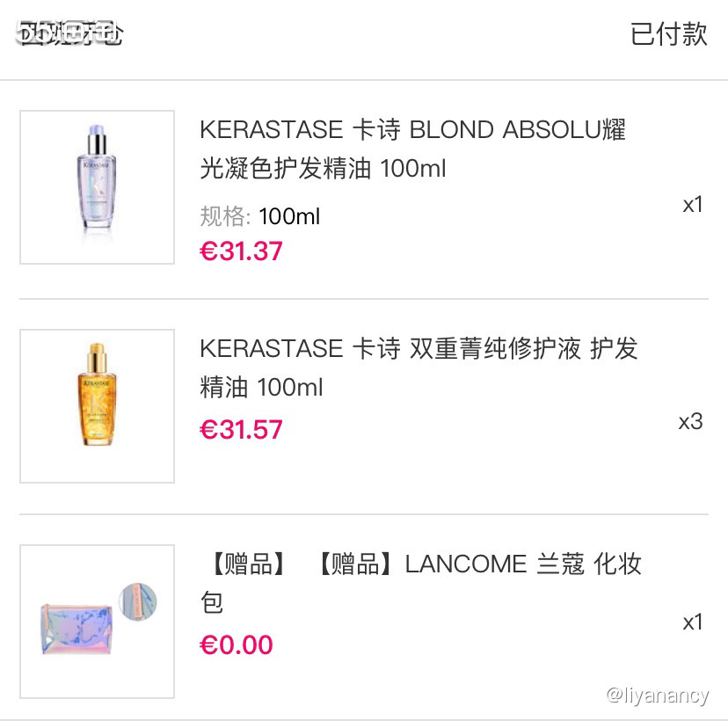Select the €31.37 price text
The width and height of the screenshot is (728, 728).
pos(241,251)
